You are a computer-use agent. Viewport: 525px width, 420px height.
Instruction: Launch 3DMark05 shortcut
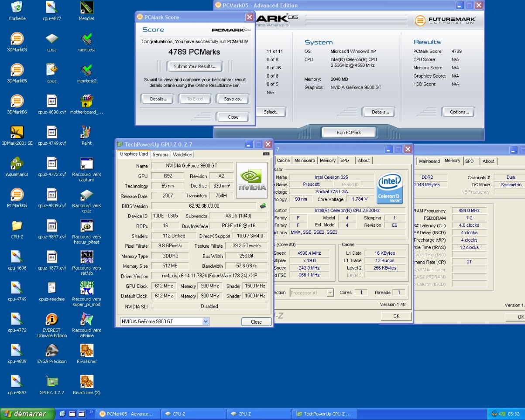click(x=17, y=70)
